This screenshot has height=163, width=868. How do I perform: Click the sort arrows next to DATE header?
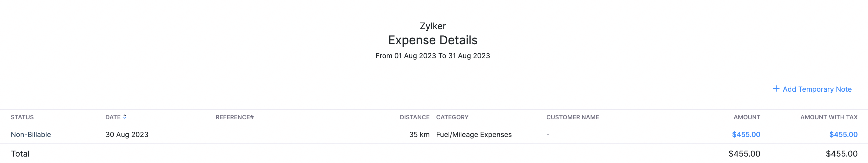click(x=125, y=117)
